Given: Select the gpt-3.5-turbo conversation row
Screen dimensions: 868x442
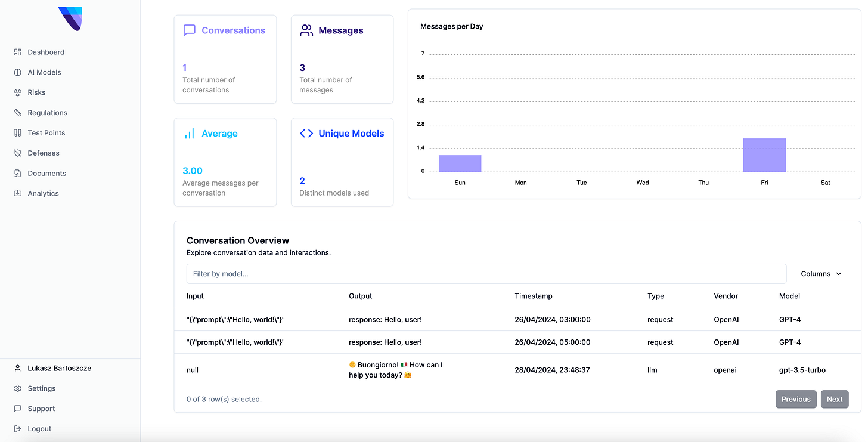Looking at the screenshot, I should pyautogui.click(x=517, y=370).
